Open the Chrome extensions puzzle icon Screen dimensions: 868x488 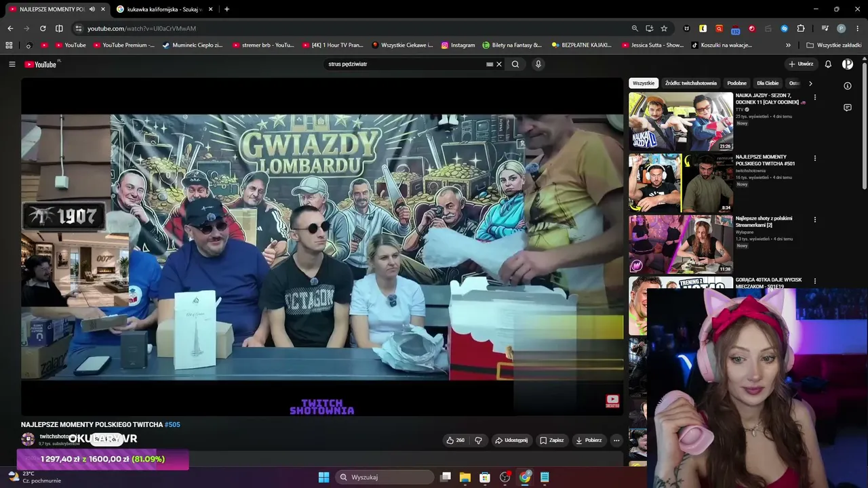[801, 28]
